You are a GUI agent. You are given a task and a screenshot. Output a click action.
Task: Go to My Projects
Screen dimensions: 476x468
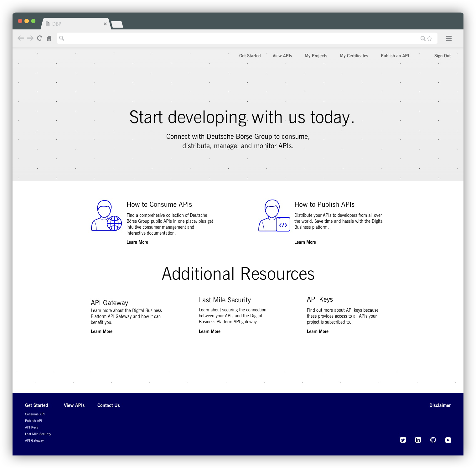[x=316, y=56]
